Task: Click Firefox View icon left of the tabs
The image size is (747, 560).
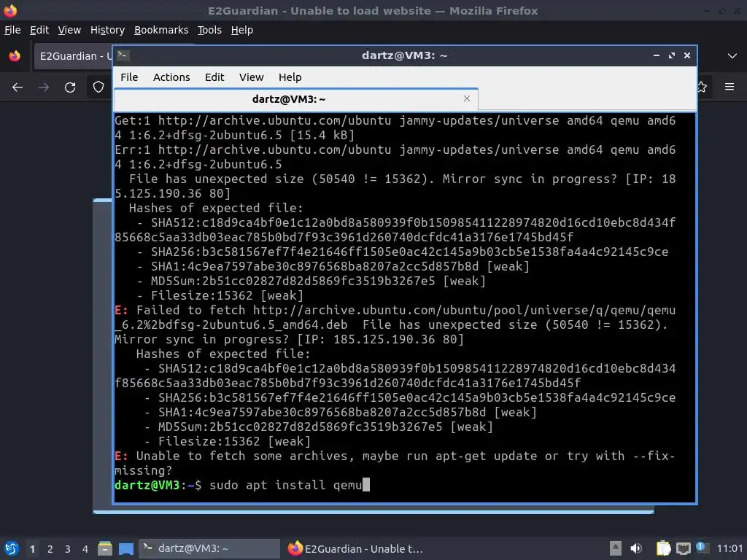Action: 15,55
